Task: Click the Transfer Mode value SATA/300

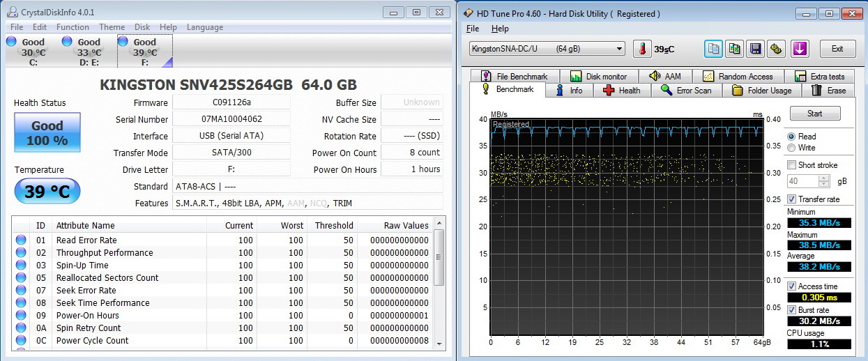Action: (231, 153)
